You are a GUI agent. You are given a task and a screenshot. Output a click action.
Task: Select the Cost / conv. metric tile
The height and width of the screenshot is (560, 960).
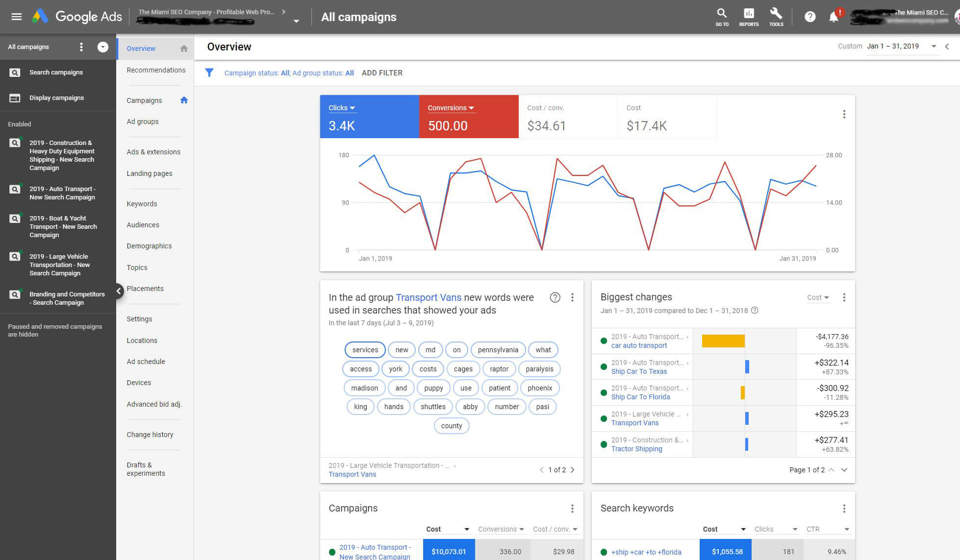568,117
